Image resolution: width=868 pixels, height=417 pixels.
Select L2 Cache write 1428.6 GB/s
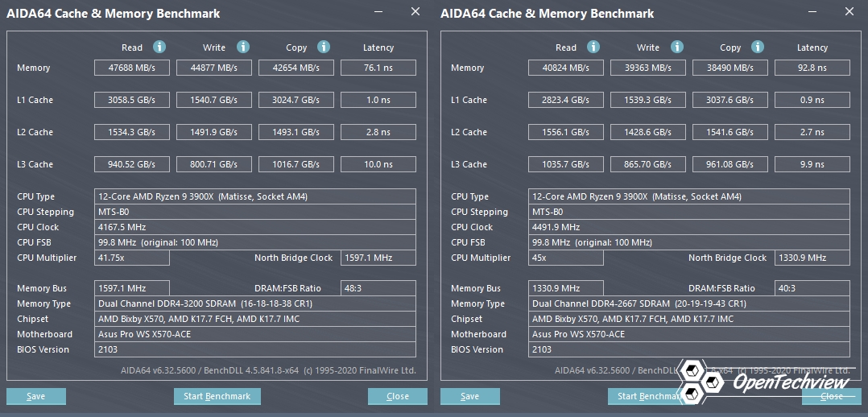click(647, 132)
